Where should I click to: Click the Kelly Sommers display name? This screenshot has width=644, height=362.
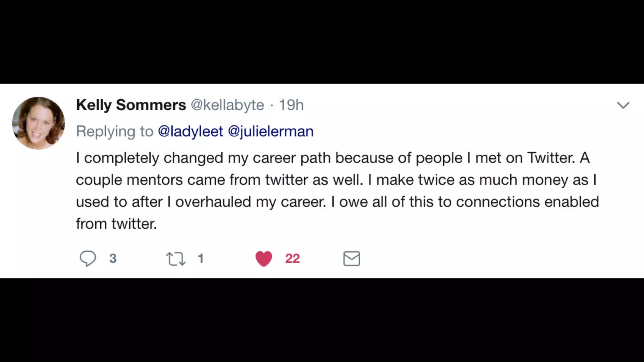(131, 105)
